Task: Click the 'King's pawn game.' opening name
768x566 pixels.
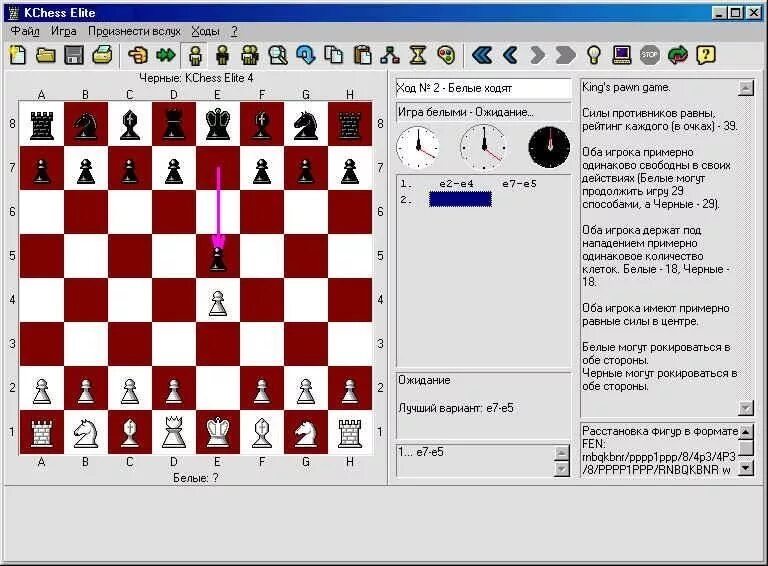Action: (x=626, y=88)
